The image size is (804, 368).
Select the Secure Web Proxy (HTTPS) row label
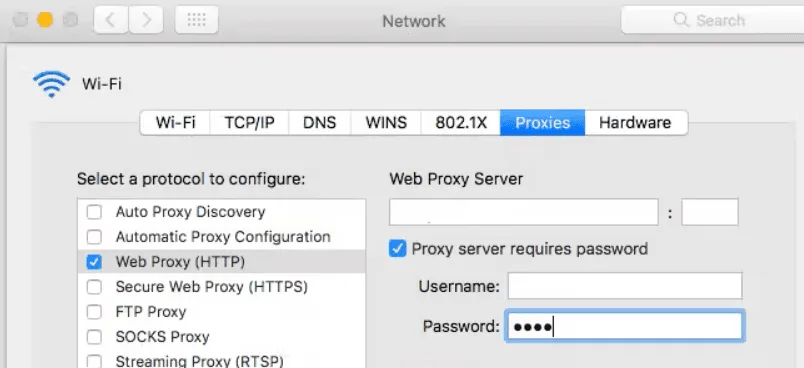212,287
